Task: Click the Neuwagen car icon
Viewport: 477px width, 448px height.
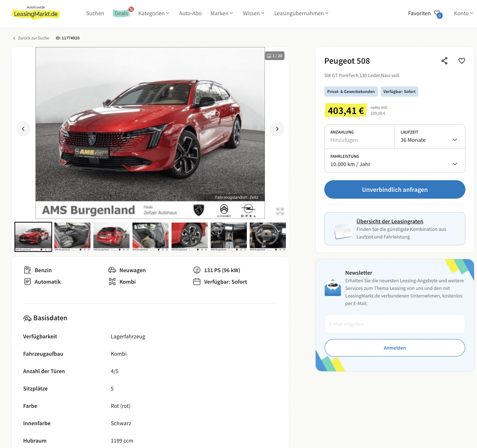Action: coord(112,270)
